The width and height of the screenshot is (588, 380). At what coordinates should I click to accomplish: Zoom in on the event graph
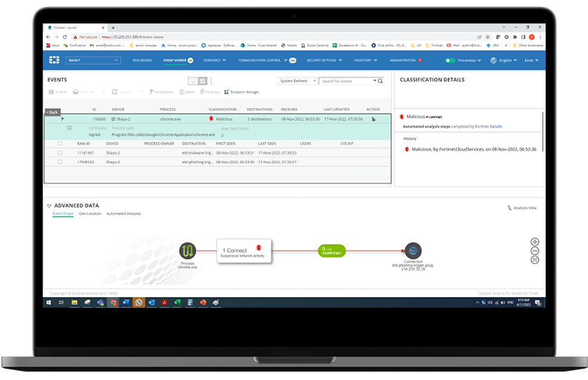(x=535, y=242)
